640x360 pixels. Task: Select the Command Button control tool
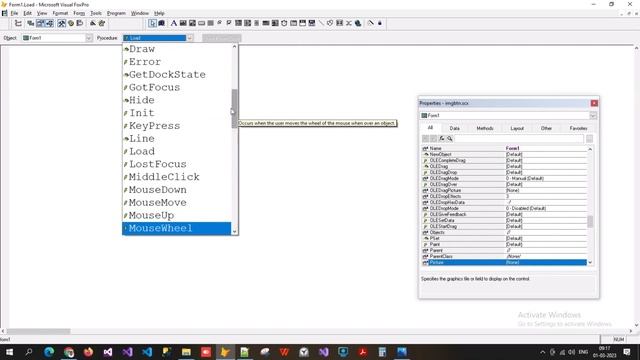pyautogui.click(x=202, y=23)
